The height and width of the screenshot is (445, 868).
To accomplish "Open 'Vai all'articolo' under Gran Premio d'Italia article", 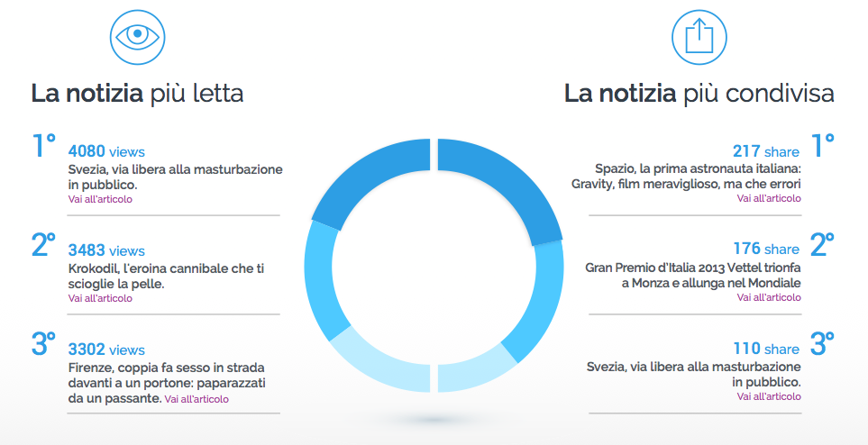I will click(x=768, y=297).
